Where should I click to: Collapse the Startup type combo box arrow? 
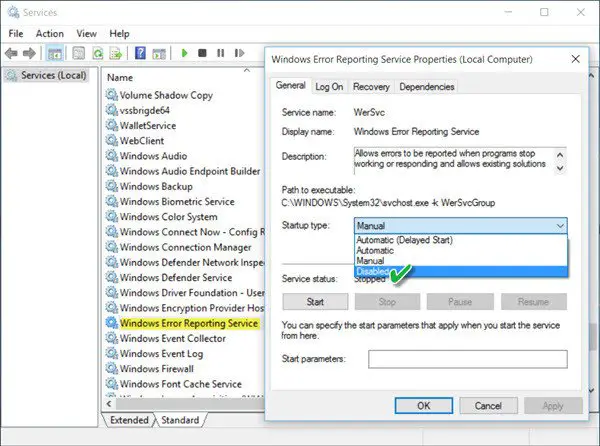[560, 226]
